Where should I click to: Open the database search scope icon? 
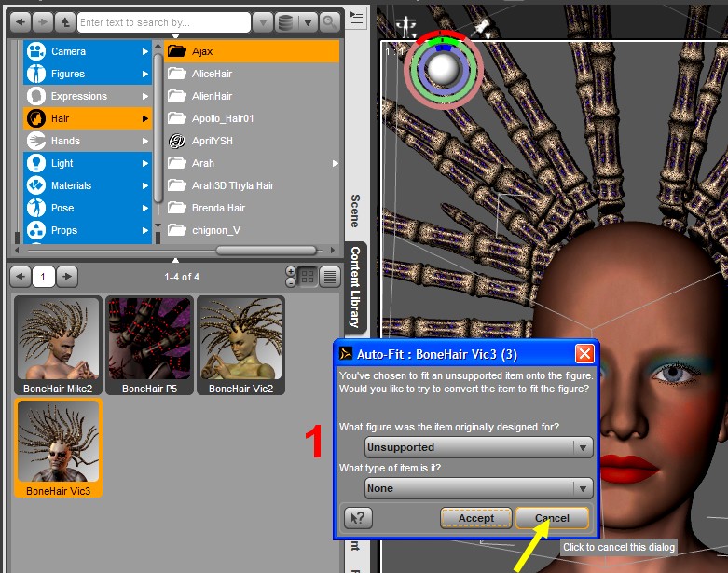pyautogui.click(x=285, y=22)
